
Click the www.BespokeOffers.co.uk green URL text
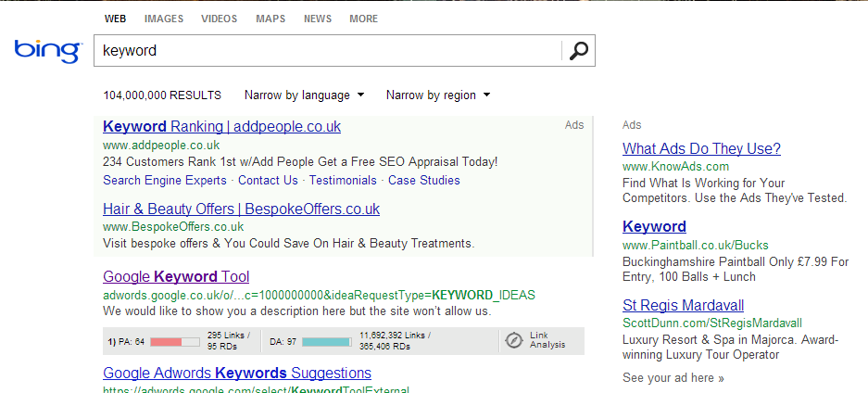[x=173, y=227]
